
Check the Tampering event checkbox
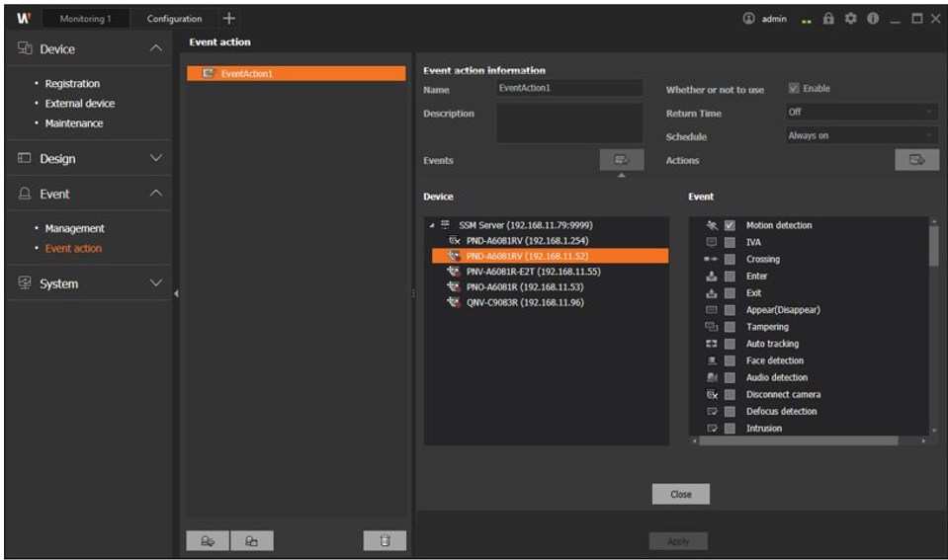click(730, 327)
